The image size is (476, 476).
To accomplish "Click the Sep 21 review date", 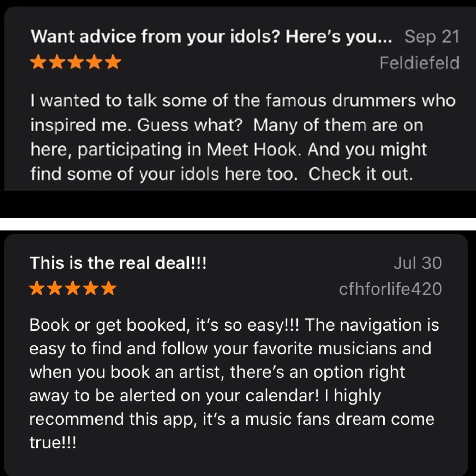I will tap(432, 36).
